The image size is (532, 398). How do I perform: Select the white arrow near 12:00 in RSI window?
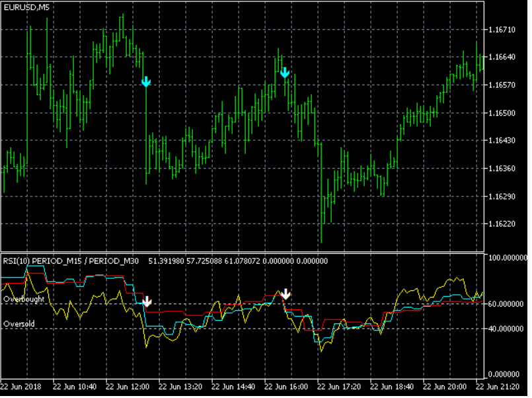click(147, 301)
